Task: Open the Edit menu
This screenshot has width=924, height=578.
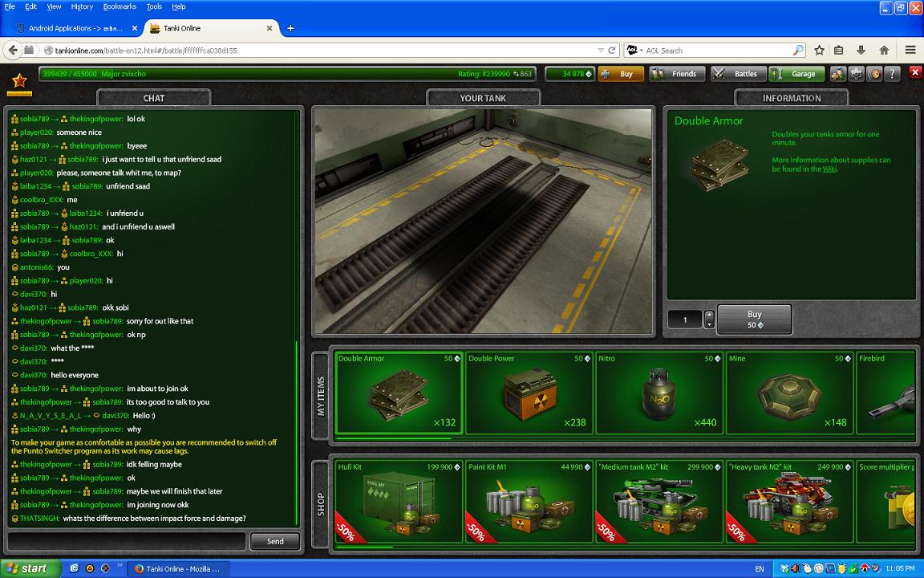Action: (x=30, y=6)
